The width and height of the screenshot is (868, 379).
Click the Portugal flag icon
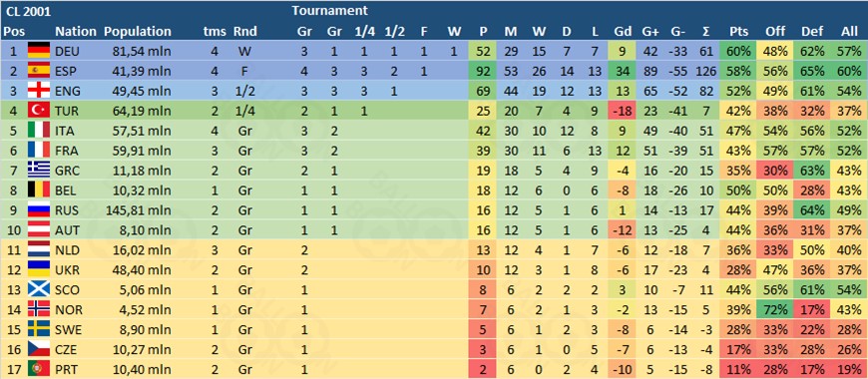(39, 370)
